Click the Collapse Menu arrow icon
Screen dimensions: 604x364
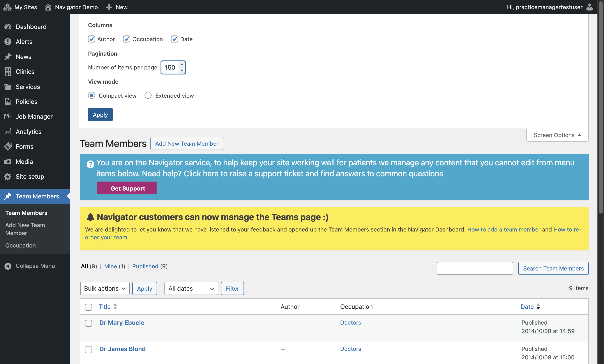pos(8,266)
